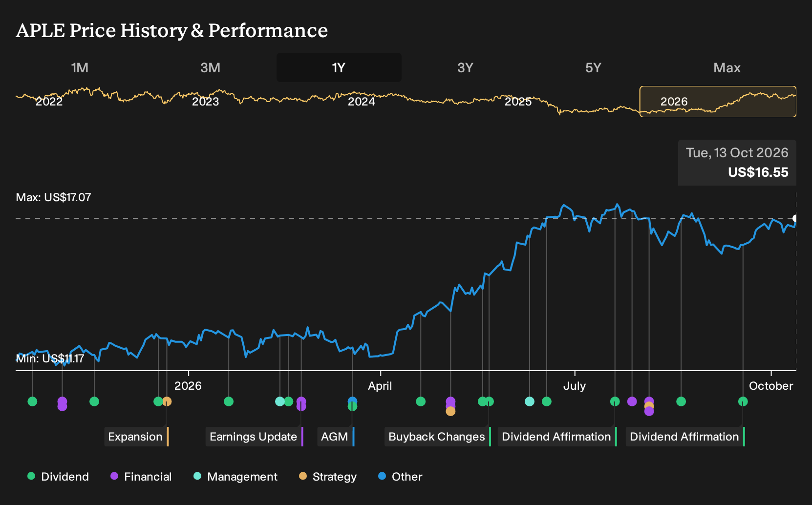Toggle Strategy events in the legend
The image size is (812, 505).
coord(328,477)
